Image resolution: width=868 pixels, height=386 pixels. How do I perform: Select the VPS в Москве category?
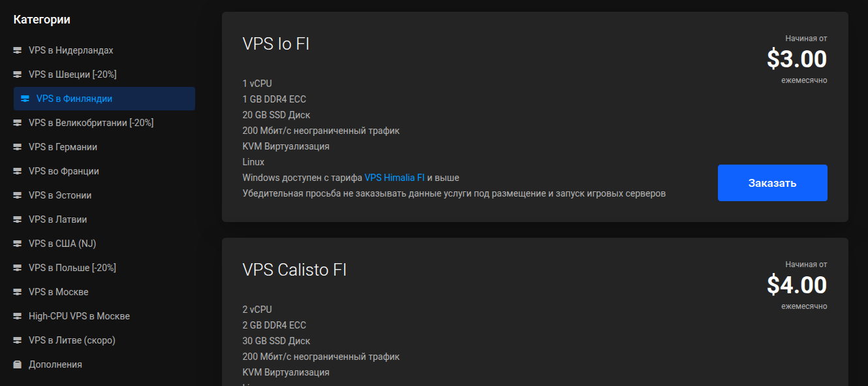58,292
